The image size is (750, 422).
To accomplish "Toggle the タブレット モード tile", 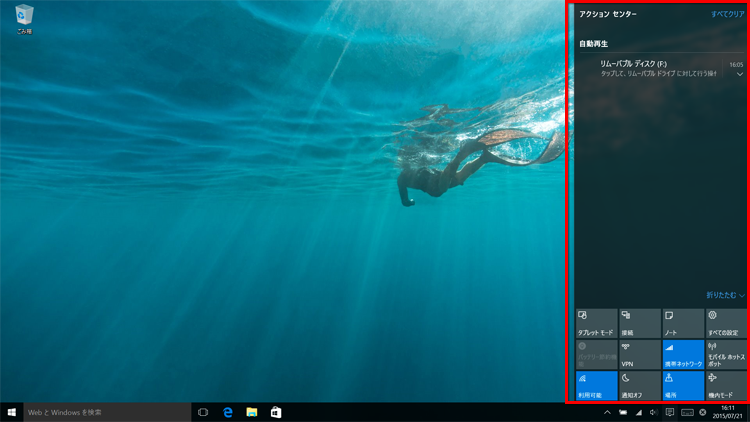I will [596, 323].
